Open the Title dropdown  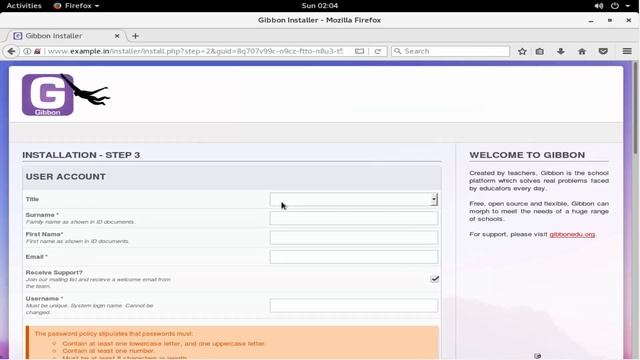point(354,199)
